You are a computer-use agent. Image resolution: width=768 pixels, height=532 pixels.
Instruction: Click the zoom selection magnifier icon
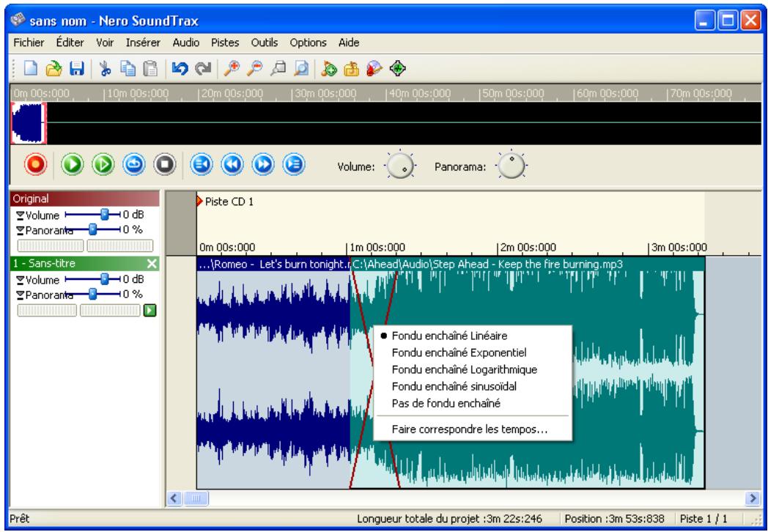[278, 69]
